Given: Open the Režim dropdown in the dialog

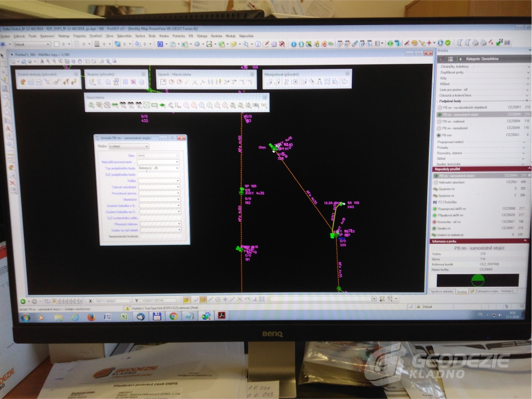Looking at the screenshot, I should pyautogui.click(x=128, y=146).
